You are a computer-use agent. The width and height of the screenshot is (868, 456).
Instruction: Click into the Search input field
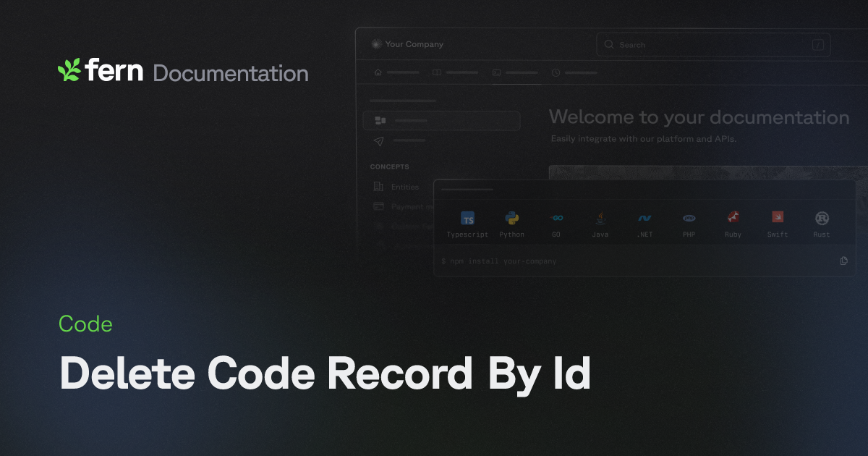coord(713,45)
